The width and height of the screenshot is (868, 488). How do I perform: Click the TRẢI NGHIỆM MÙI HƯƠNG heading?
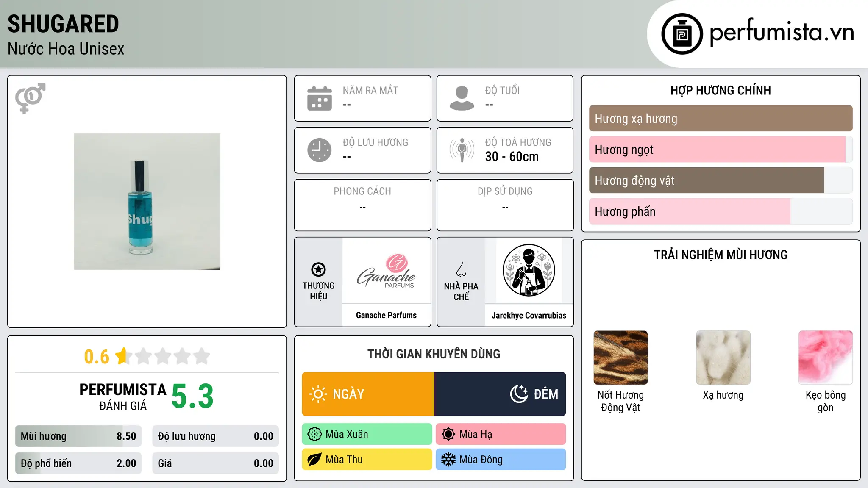click(721, 255)
